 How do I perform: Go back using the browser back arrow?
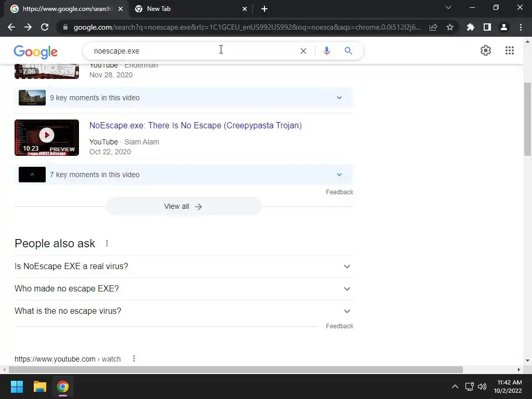[11, 27]
